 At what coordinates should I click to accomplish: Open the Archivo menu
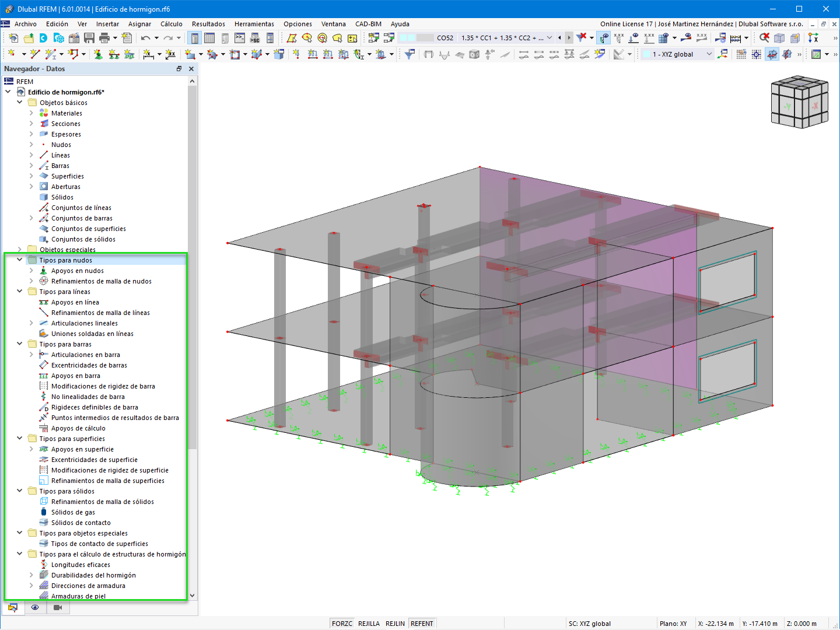[26, 24]
